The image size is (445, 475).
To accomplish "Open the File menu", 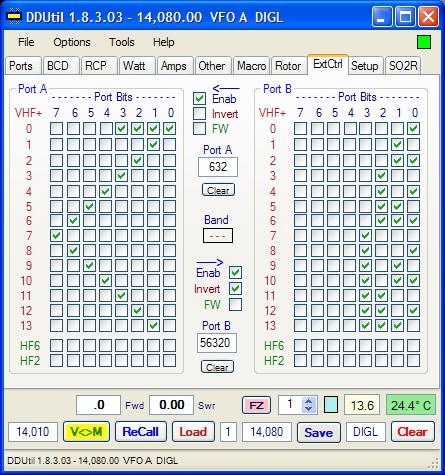I will (26, 42).
